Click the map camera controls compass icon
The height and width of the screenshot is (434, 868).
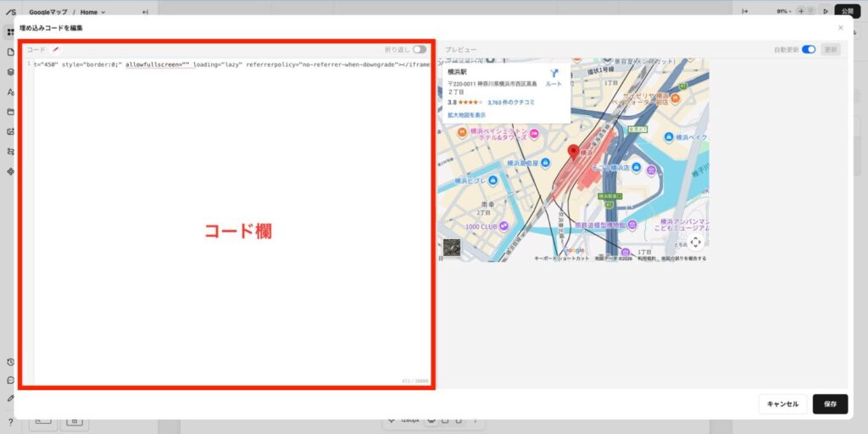click(x=695, y=242)
